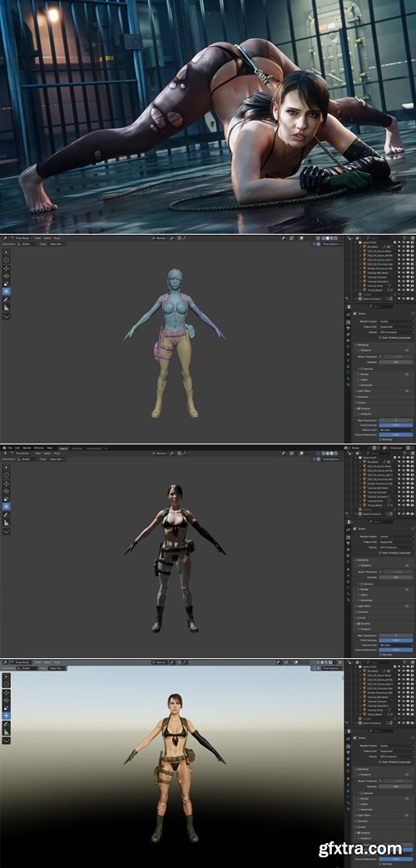Select the Move tool in blue-model Blender window
This screenshot has width=416, height=868.
click(7, 267)
